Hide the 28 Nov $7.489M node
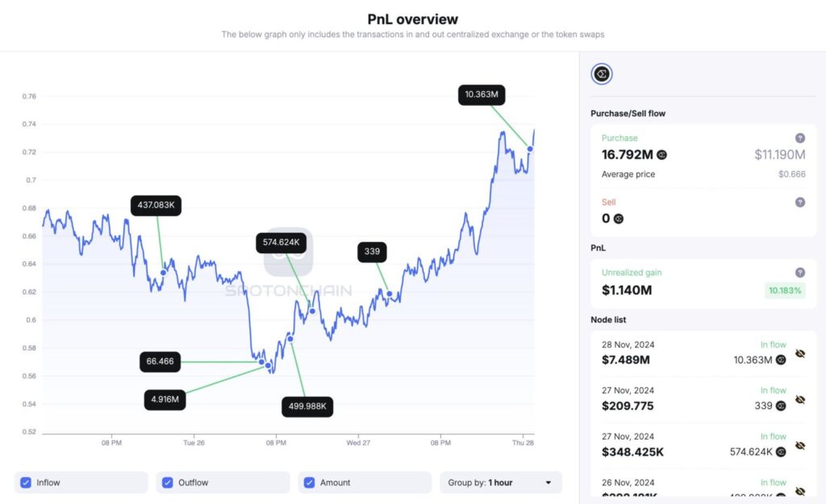The height and width of the screenshot is (504, 826). (800, 354)
